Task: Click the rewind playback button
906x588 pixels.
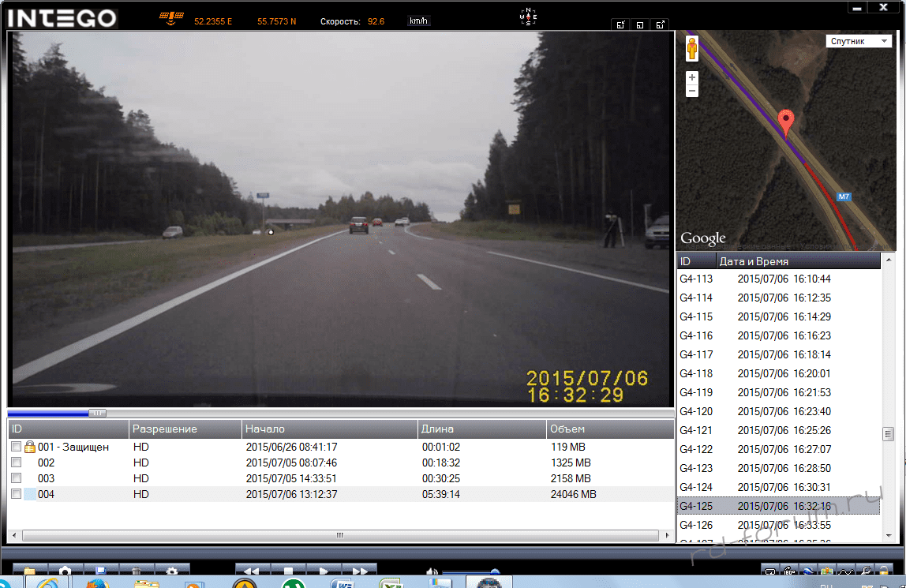Action: click(x=251, y=571)
